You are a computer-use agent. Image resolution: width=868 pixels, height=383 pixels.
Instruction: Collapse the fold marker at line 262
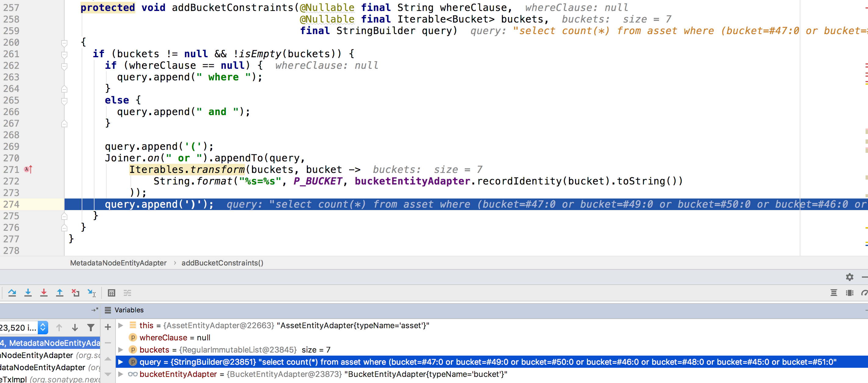pos(64,66)
